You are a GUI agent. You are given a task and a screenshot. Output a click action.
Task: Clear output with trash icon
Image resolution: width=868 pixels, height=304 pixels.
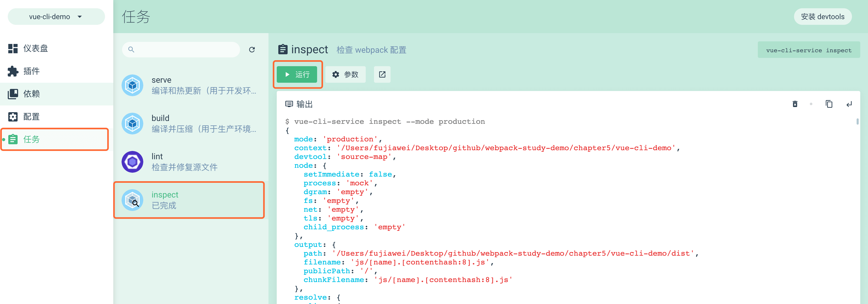[795, 104]
